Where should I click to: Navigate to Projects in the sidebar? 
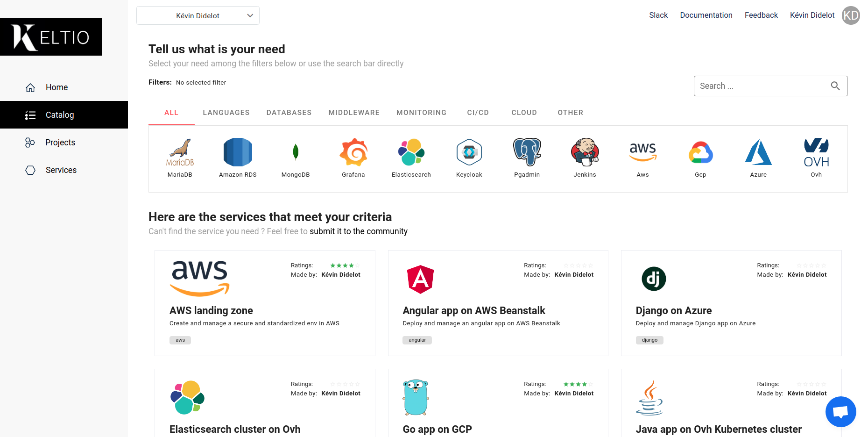pyautogui.click(x=60, y=143)
